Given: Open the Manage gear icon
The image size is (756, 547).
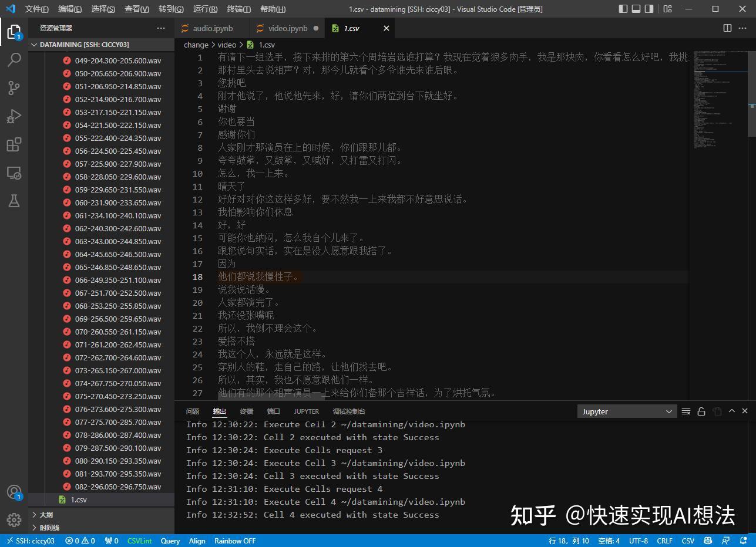Looking at the screenshot, I should pyautogui.click(x=14, y=519).
